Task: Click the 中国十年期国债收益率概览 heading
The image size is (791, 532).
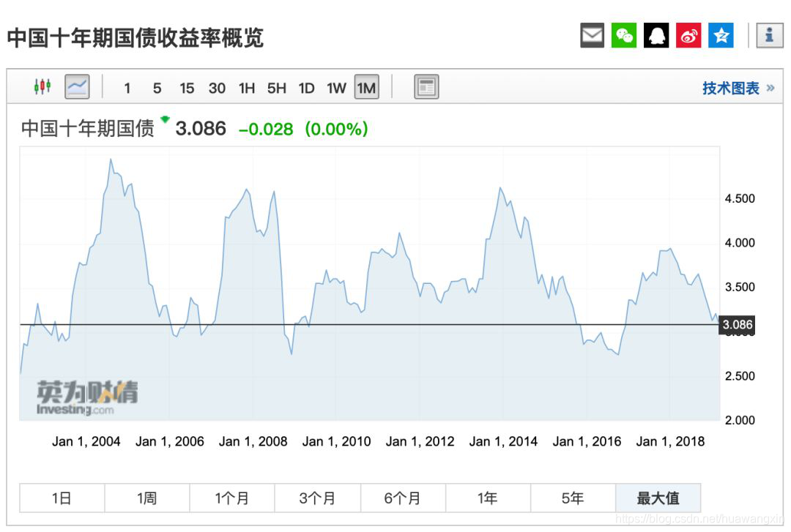Action: (x=135, y=38)
